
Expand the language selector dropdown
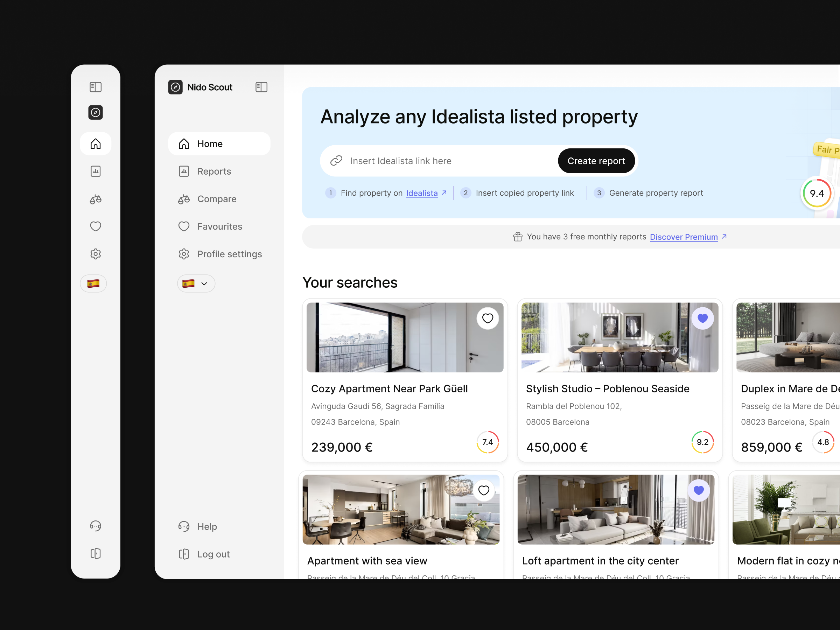tap(196, 283)
